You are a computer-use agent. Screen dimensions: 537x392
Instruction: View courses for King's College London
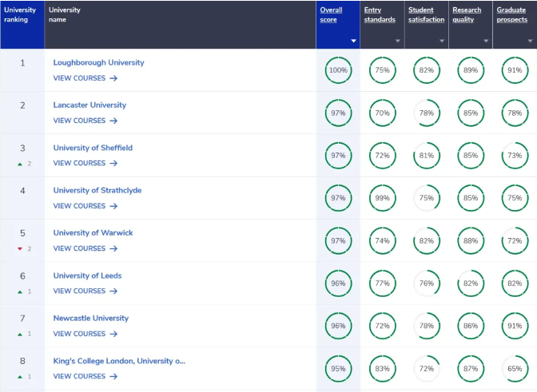(86, 376)
